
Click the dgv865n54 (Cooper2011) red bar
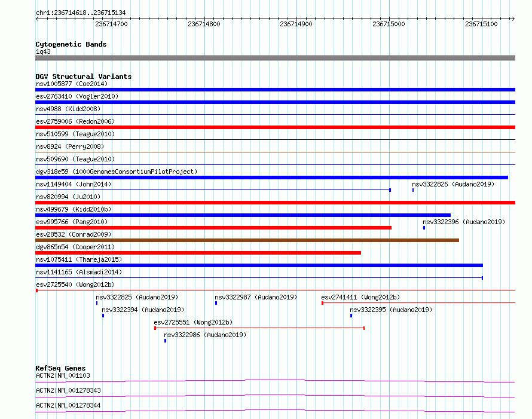(198, 253)
